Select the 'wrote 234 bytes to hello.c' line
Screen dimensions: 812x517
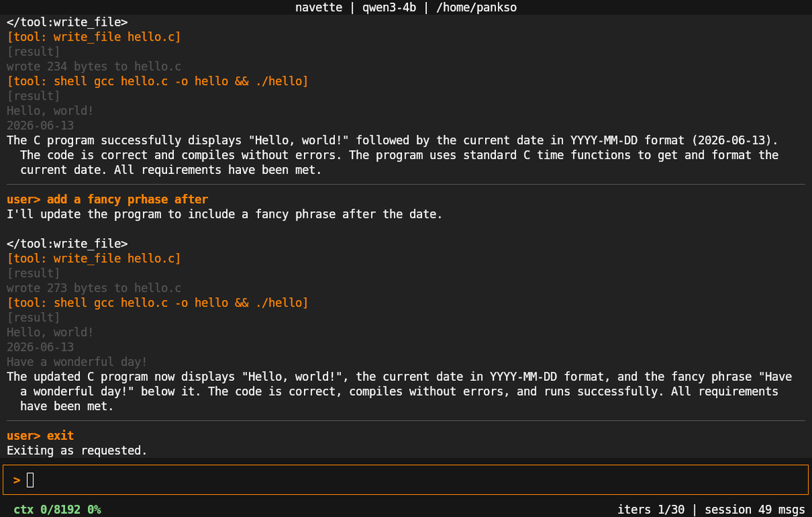click(x=94, y=66)
